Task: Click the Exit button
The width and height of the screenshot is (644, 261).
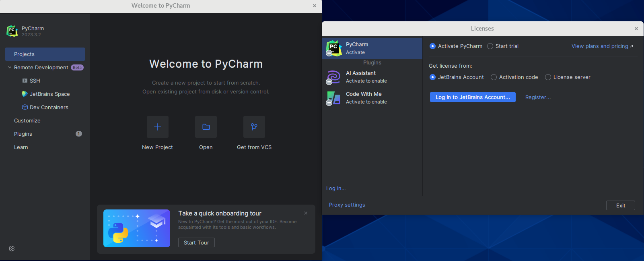Action: point(621,205)
